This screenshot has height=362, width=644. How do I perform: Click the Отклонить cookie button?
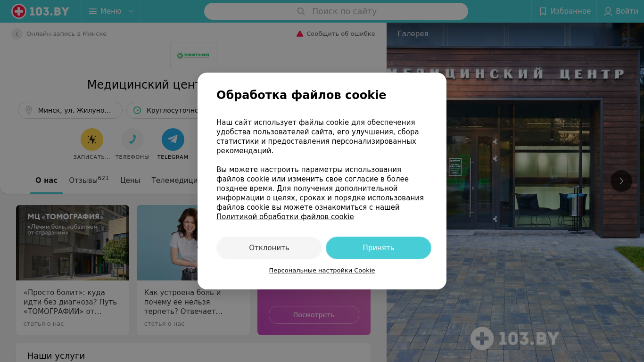(x=269, y=248)
